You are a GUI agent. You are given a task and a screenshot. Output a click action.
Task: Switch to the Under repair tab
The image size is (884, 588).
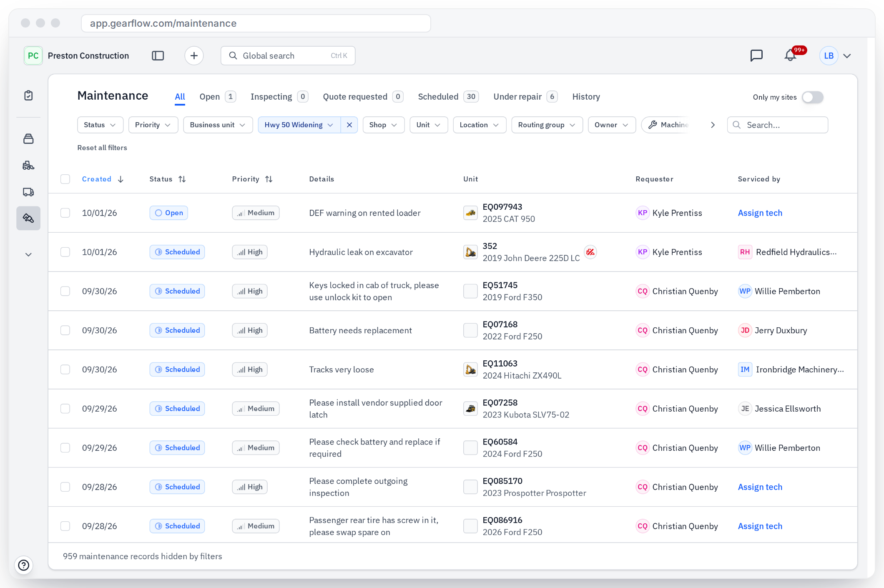tap(525, 97)
